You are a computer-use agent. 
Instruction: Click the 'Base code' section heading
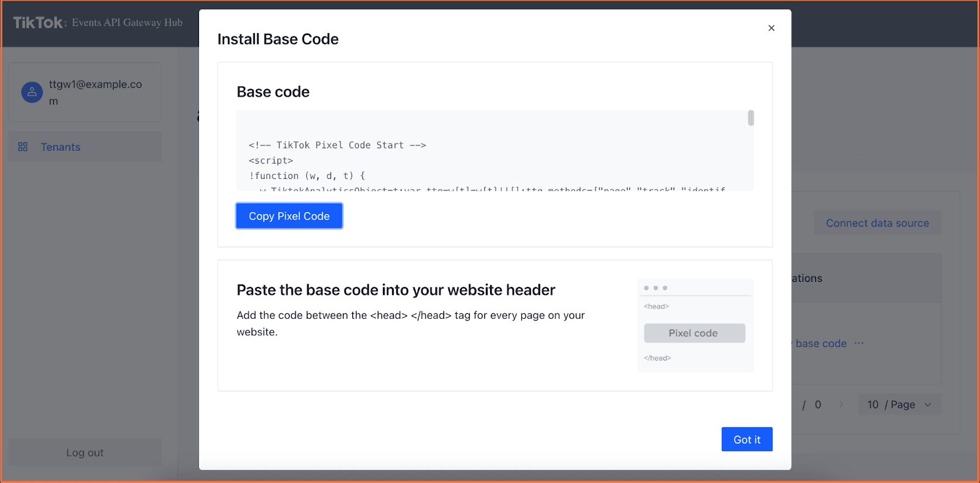coord(273,92)
